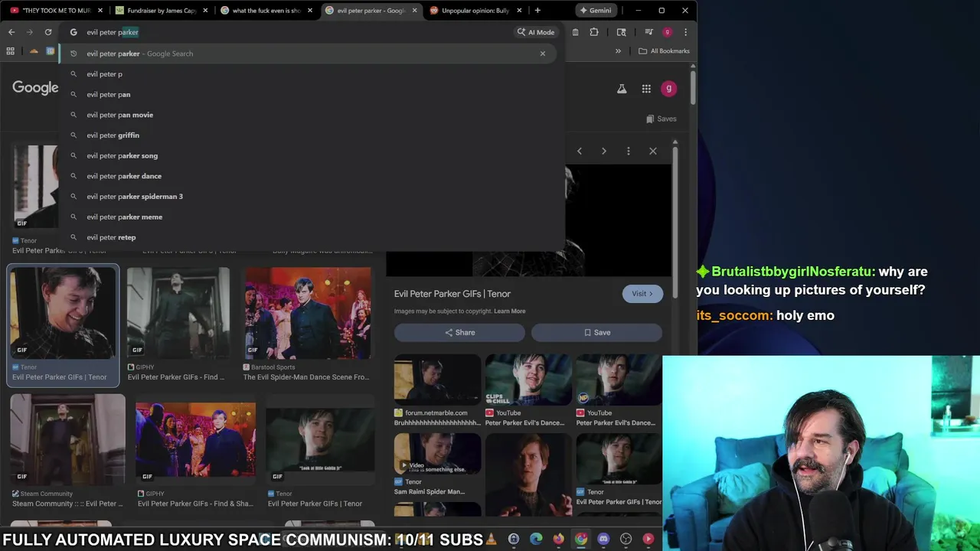Open Chrome three-dot menu

(685, 32)
